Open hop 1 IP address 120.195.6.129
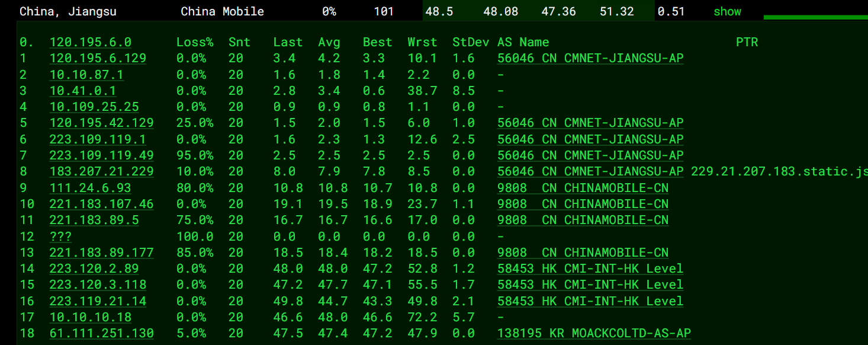Viewport: 868px width, 345px height. click(x=98, y=58)
